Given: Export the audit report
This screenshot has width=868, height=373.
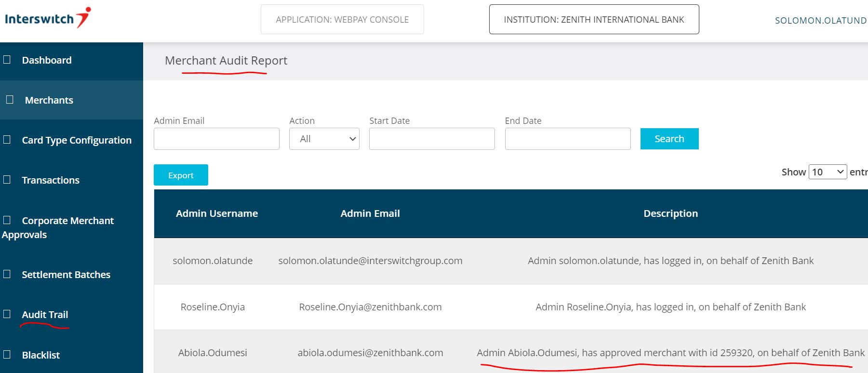Looking at the screenshot, I should [x=181, y=175].
